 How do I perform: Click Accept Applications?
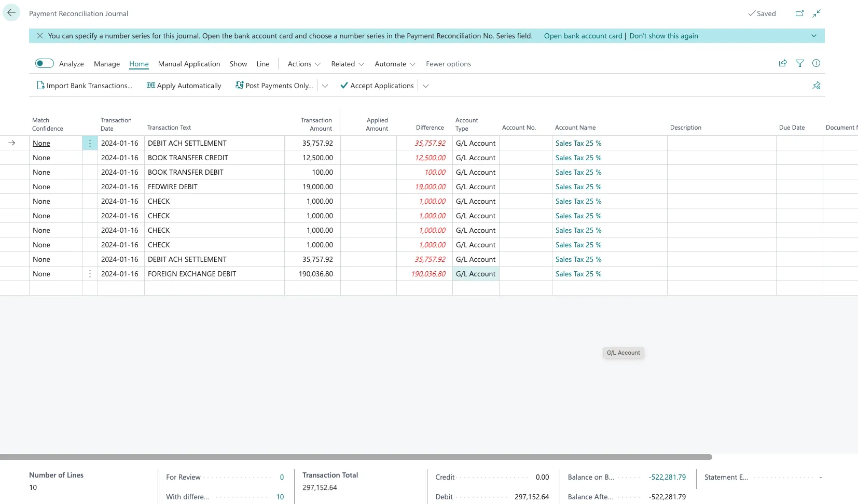(377, 86)
